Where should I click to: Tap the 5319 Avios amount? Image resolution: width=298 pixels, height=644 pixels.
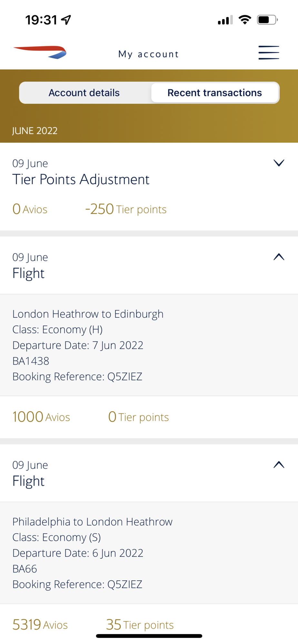click(x=40, y=625)
